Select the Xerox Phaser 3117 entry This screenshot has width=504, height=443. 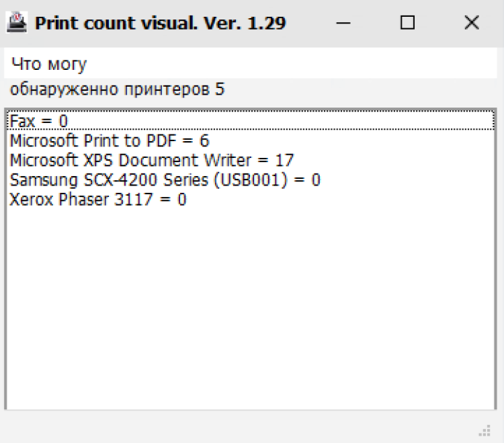pyautogui.click(x=251, y=200)
